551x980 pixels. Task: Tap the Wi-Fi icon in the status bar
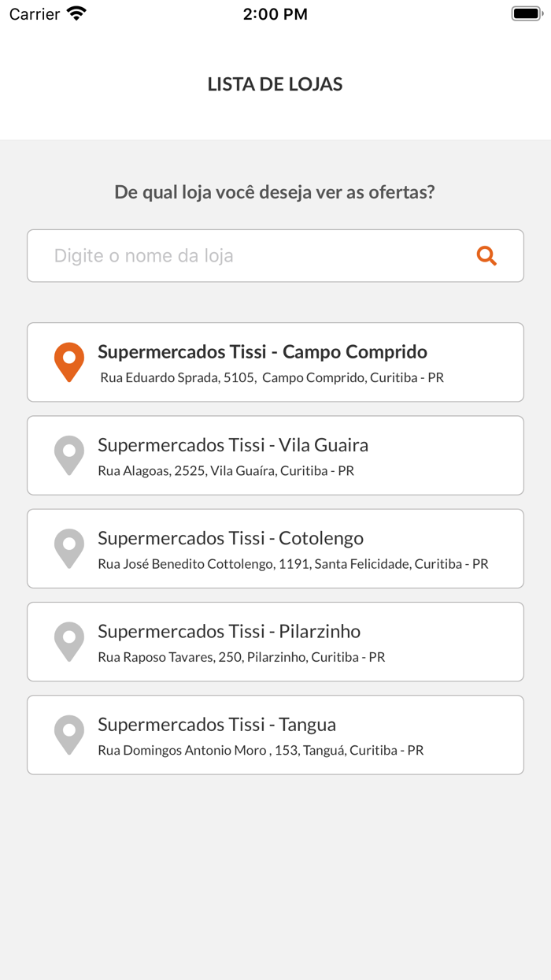click(76, 13)
